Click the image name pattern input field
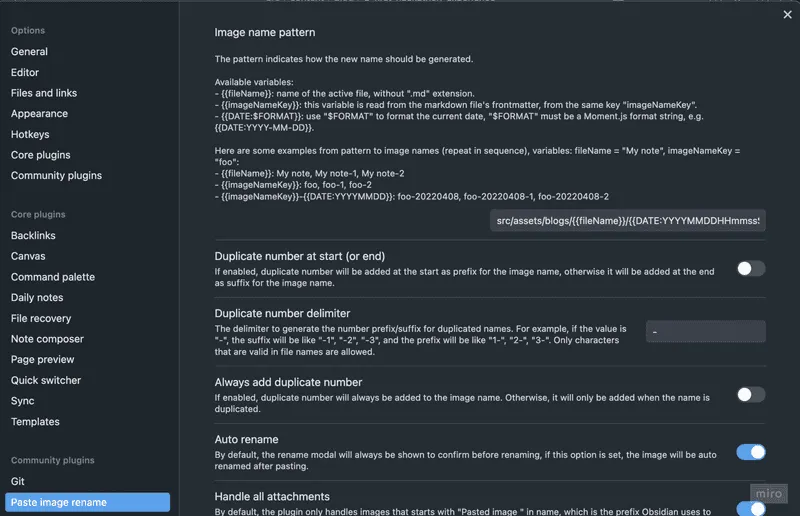This screenshot has width=800, height=516. coord(628,220)
